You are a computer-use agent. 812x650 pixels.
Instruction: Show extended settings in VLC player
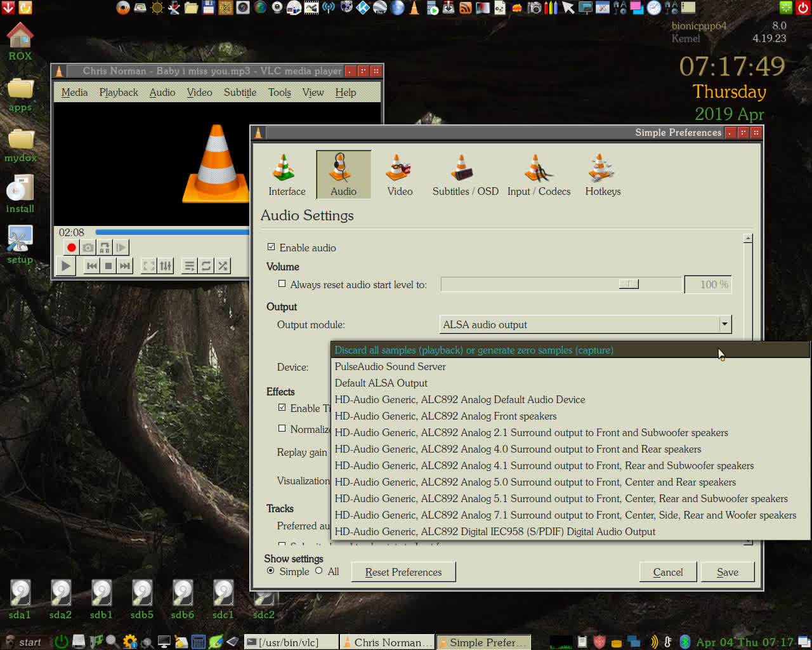coord(166,266)
